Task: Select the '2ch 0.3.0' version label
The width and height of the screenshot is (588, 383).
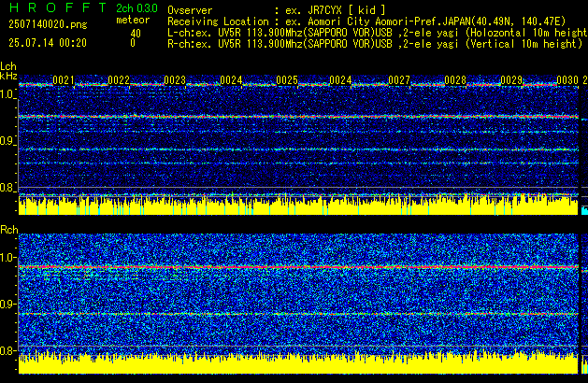Action: coord(136,8)
